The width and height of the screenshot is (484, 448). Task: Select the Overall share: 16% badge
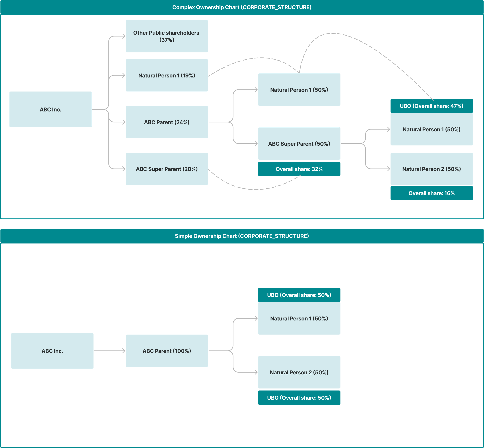(431, 193)
